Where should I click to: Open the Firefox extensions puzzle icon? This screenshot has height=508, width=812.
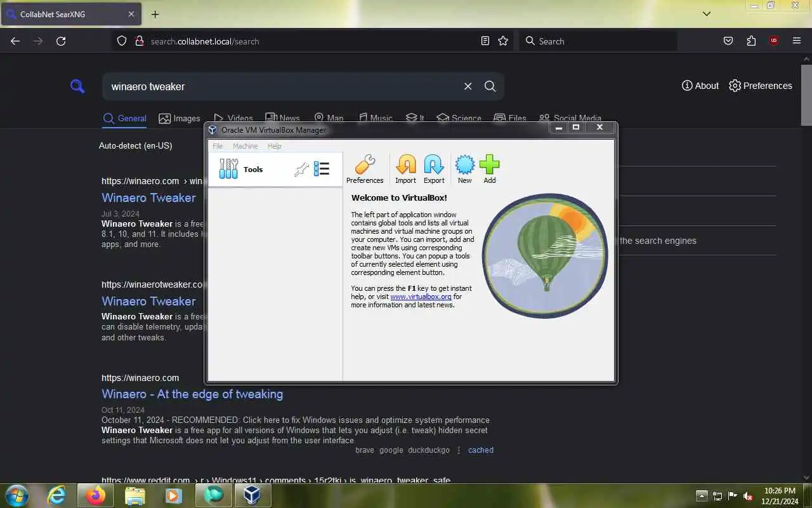pos(751,41)
